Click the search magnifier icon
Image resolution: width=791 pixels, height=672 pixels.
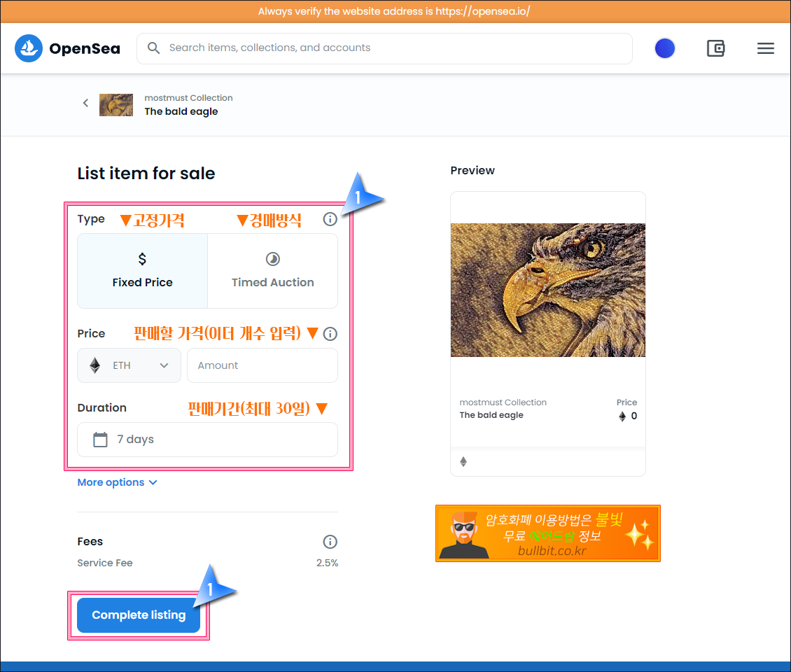click(x=153, y=48)
